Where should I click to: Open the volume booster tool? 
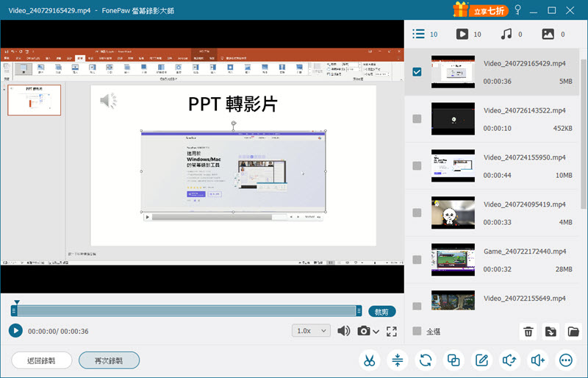[538, 360]
